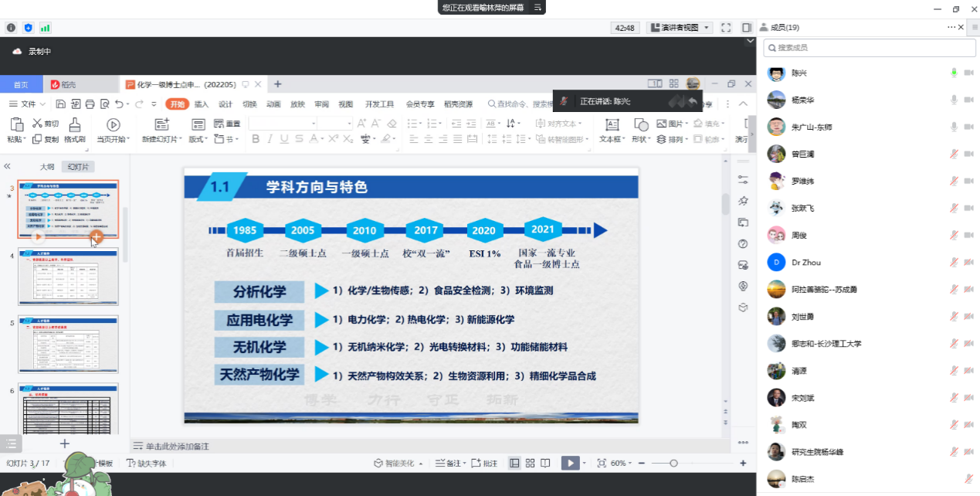This screenshot has width=980, height=496.
Task: Click the slide sorter grid view icon
Action: (x=530, y=463)
